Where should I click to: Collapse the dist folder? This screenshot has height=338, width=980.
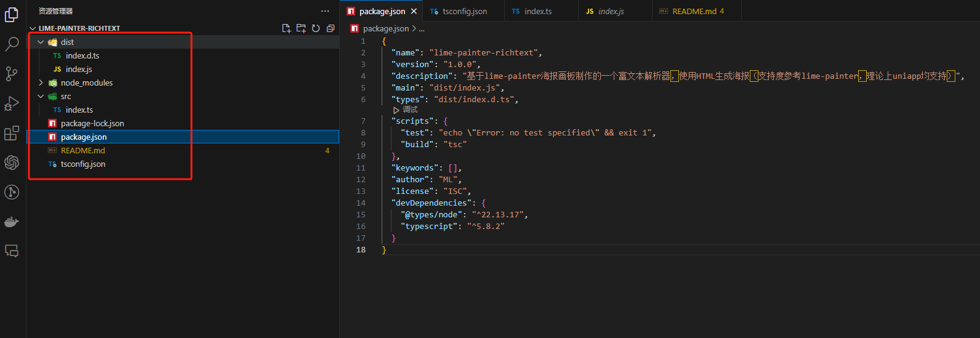pyautogui.click(x=41, y=42)
